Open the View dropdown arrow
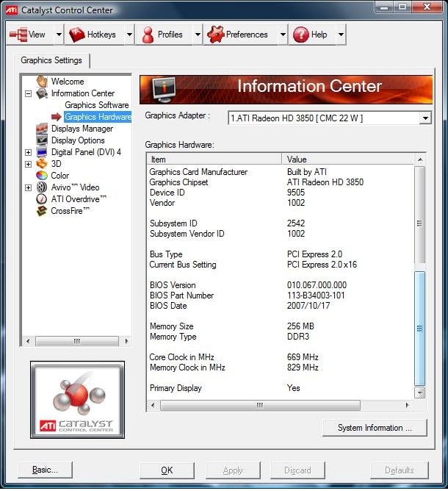The height and width of the screenshot is (491, 448). click(x=59, y=35)
